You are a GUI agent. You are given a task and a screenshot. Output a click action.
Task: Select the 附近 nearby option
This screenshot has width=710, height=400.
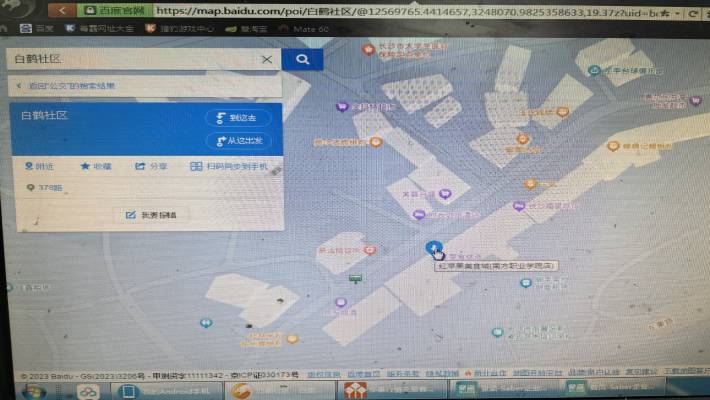click(x=39, y=166)
